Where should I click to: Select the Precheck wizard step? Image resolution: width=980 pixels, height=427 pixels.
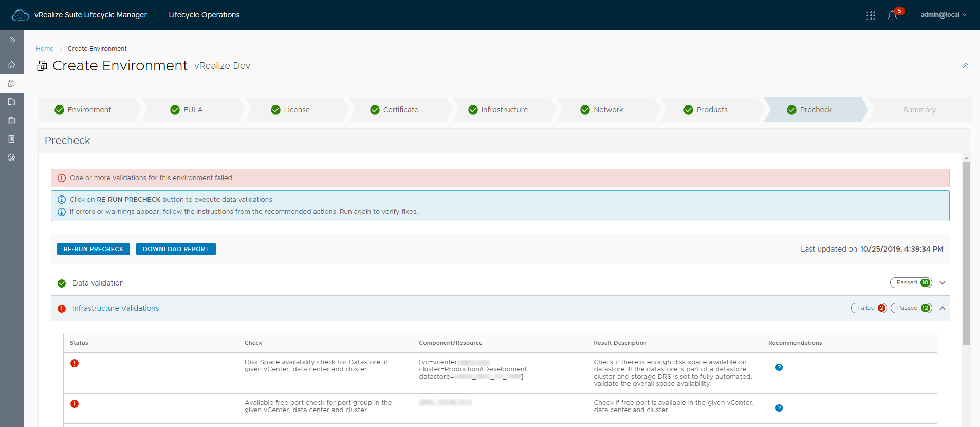coord(816,110)
